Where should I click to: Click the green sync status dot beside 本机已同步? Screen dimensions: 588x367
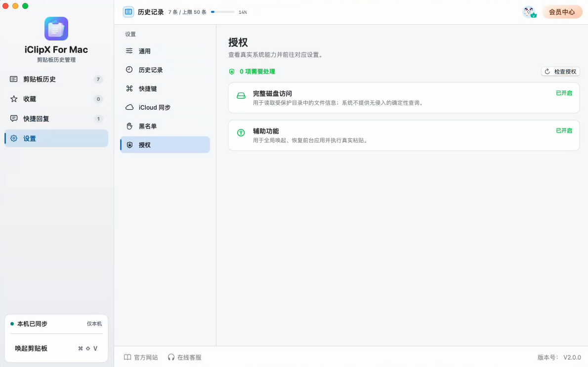[12, 324]
